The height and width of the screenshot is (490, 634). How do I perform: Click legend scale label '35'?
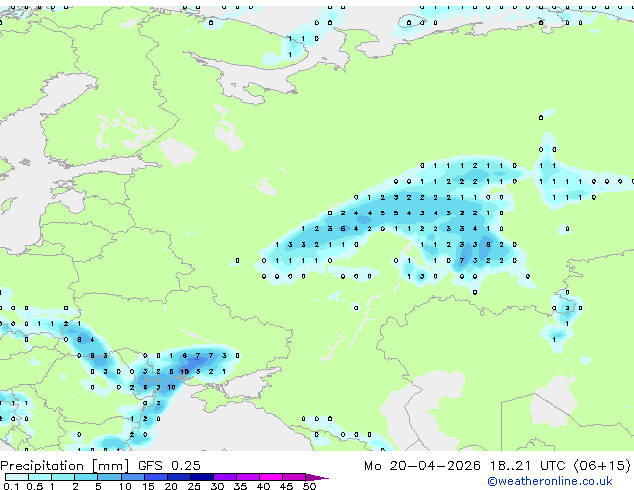(x=240, y=486)
